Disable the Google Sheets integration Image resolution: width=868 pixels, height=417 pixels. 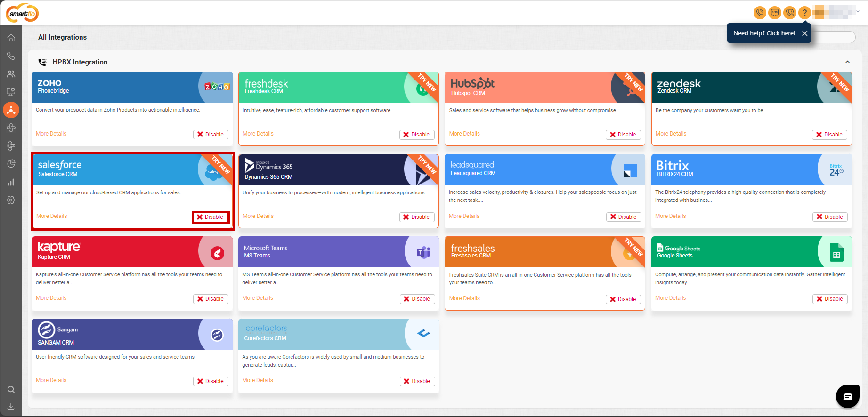coord(830,299)
